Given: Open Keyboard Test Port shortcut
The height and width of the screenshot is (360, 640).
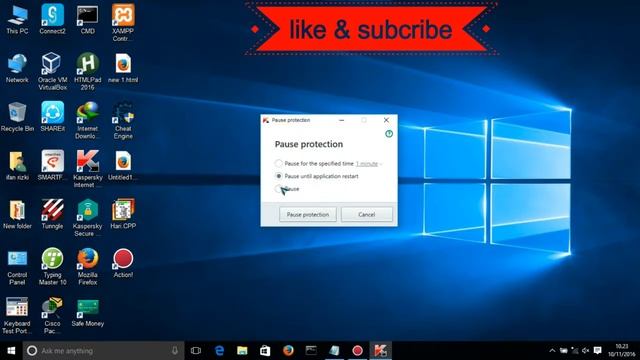Looking at the screenshot, I should click(17, 315).
